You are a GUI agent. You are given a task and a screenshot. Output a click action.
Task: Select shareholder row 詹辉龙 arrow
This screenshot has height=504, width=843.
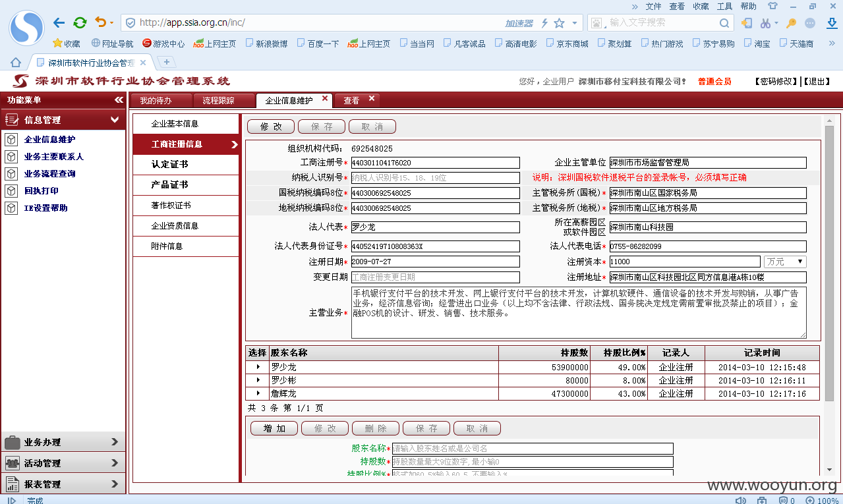tap(257, 393)
